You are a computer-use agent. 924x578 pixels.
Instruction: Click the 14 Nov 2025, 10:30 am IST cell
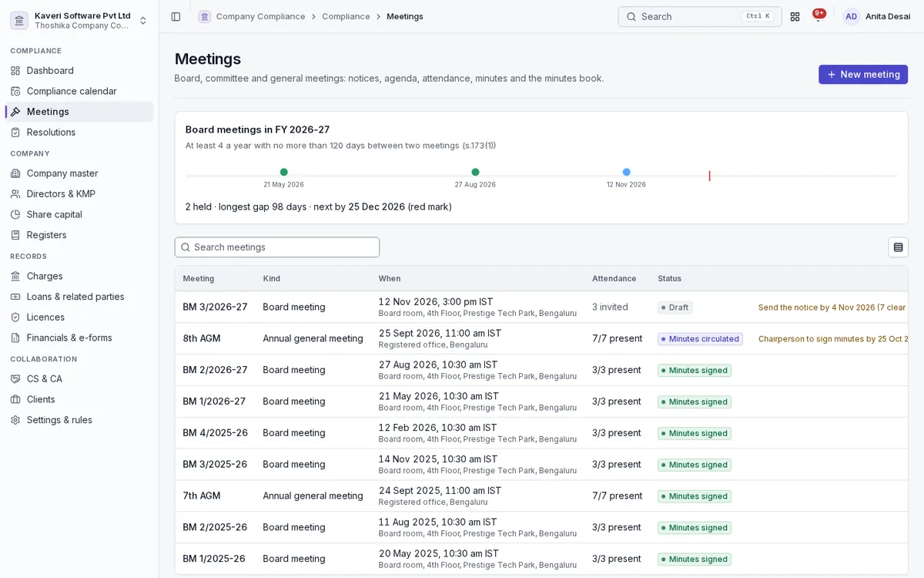click(x=438, y=459)
